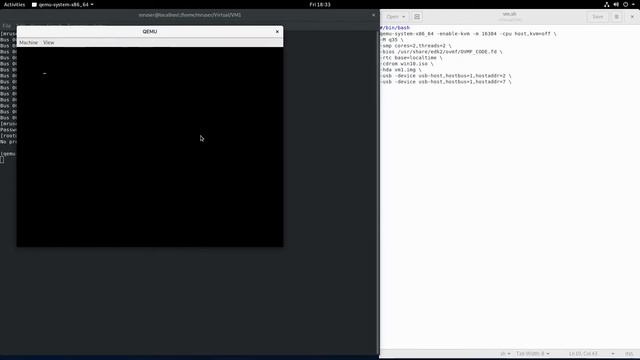Click the INS indicator in gedit status bar
Screen dimensions: 640x360
[629, 353]
